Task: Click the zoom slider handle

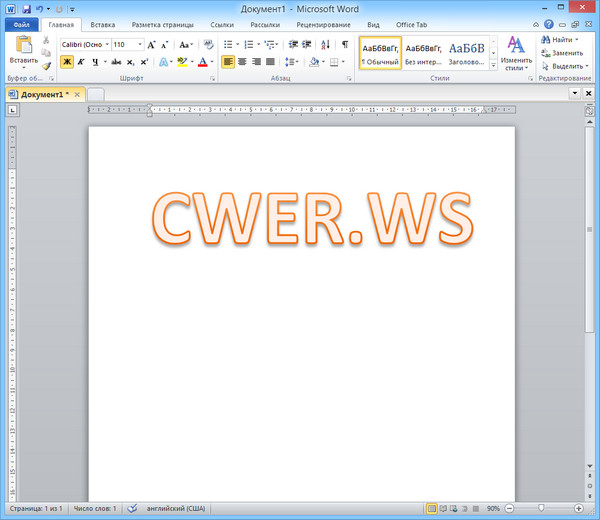Action: coord(541,509)
